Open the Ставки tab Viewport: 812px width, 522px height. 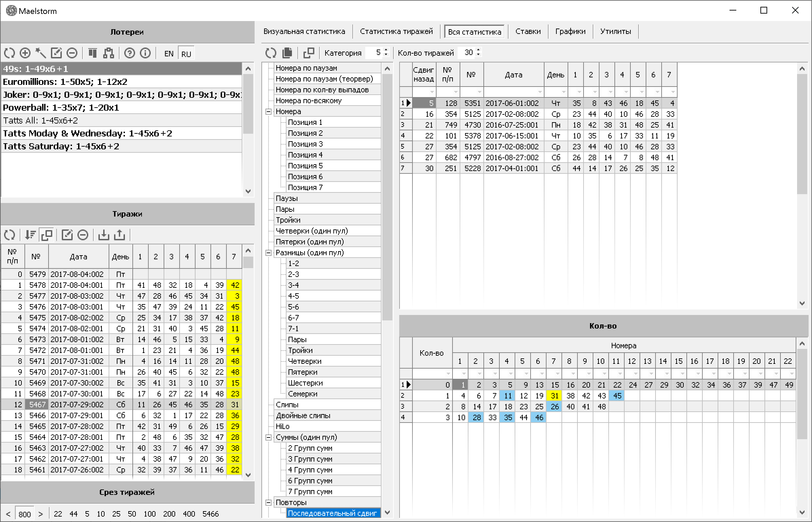click(x=528, y=32)
